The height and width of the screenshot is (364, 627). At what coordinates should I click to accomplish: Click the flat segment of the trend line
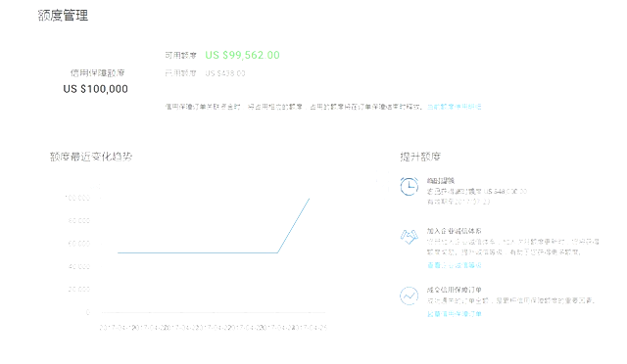(x=198, y=252)
